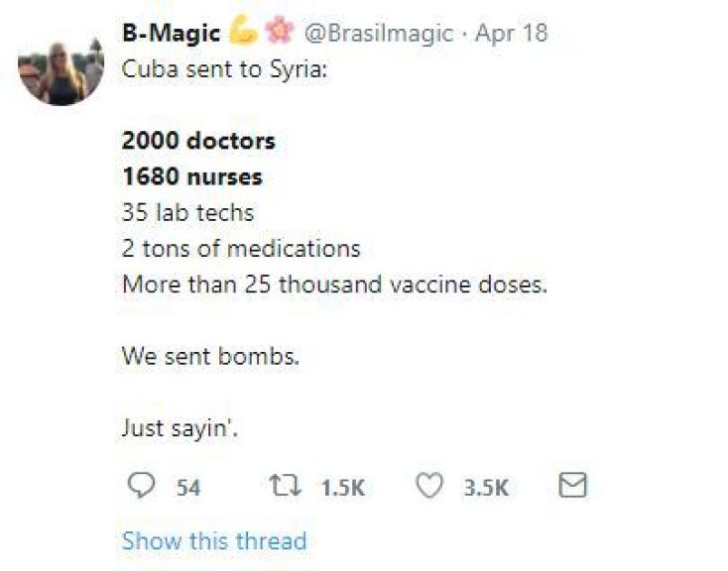
Task: Click the flexed bicep emoji beside B-Magic
Action: pos(243,32)
